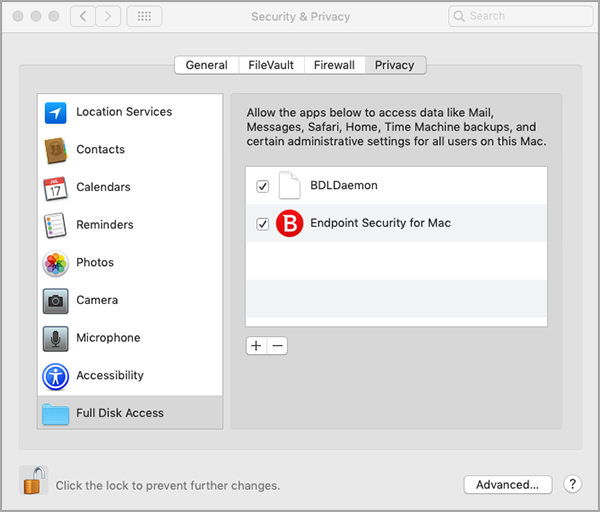This screenshot has height=512, width=600.
Task: Click the BDLDaemon blank document icon
Action: (289, 186)
